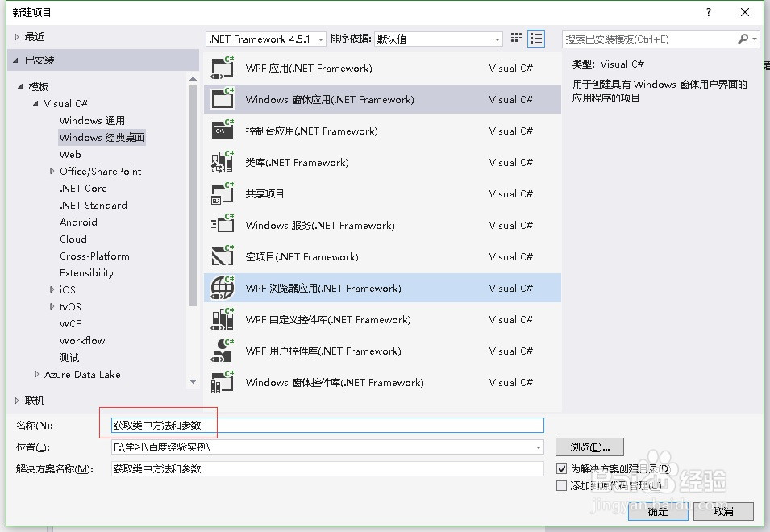Click the 名称 input field

pyautogui.click(x=323, y=426)
